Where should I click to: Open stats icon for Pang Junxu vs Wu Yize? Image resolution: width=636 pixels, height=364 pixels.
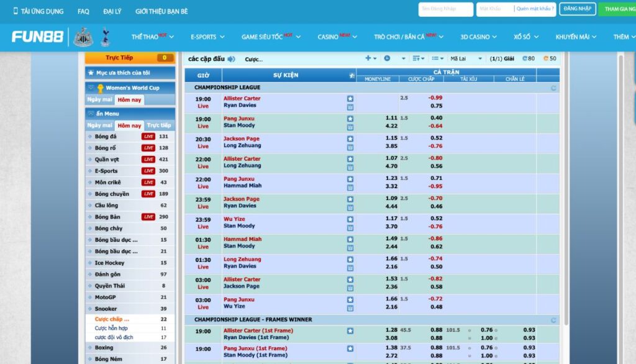(350, 308)
